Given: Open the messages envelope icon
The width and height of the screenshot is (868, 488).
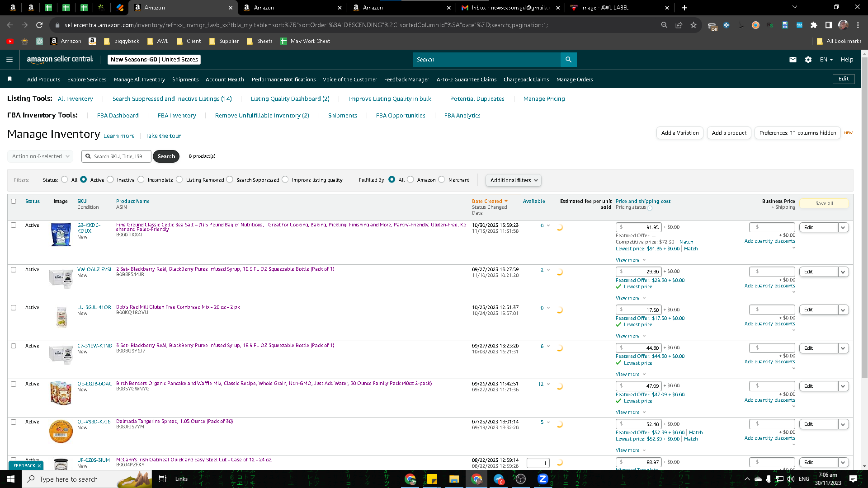Looking at the screenshot, I should pyautogui.click(x=793, y=60).
